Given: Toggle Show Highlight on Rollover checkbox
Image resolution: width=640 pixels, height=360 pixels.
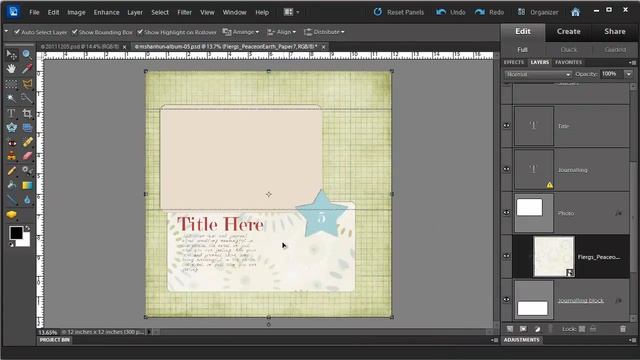Looking at the screenshot, I should [x=140, y=31].
